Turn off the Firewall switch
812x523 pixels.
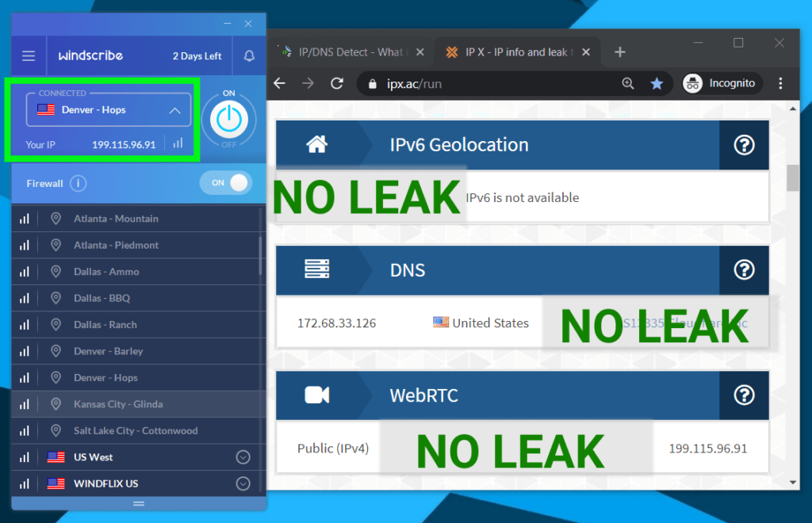[x=226, y=183]
